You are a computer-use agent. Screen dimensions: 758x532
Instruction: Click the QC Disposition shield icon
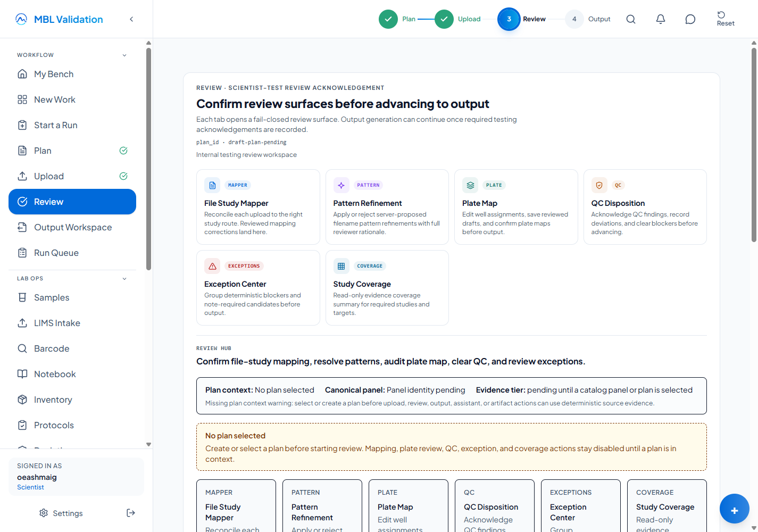click(x=599, y=185)
